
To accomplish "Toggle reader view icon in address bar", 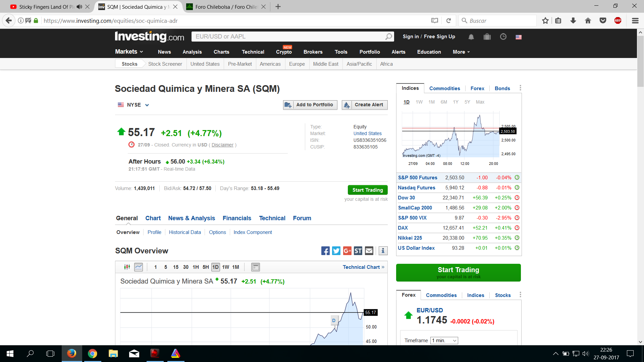I will coord(435,21).
